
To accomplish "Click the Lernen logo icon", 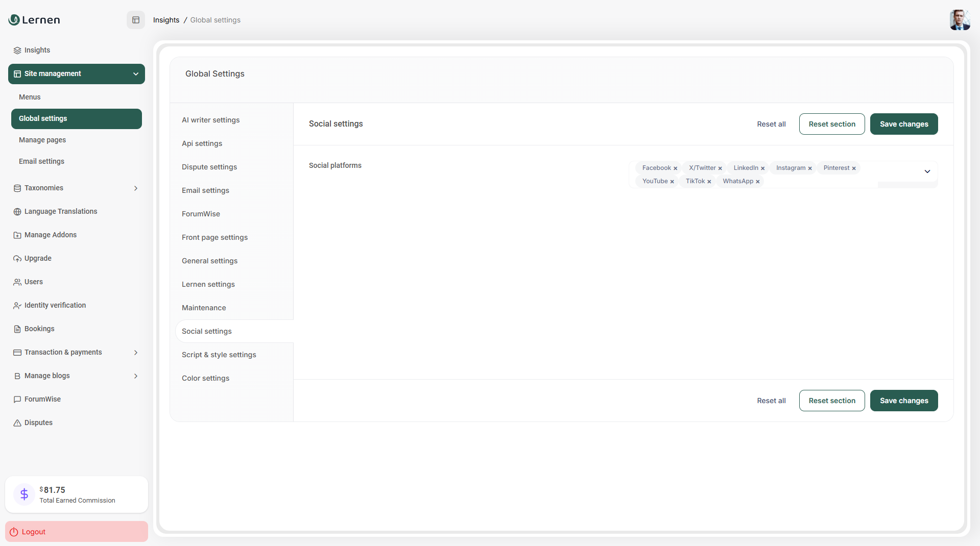I will [x=14, y=20].
